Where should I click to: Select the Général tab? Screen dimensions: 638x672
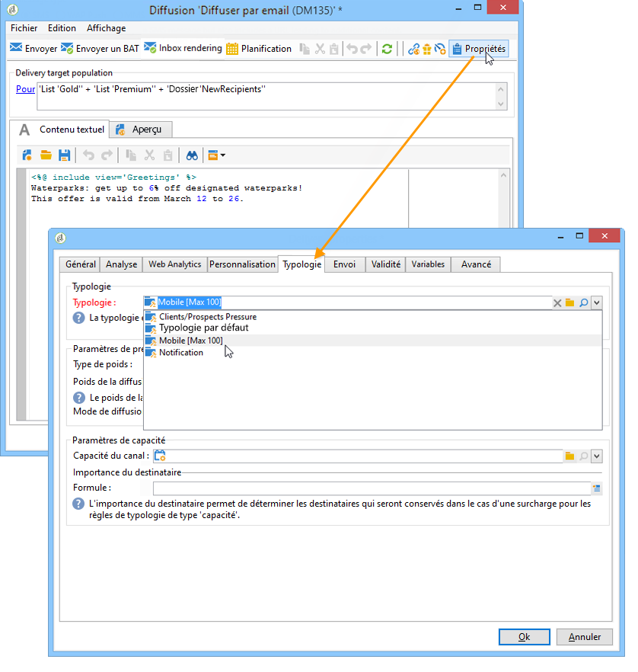(81, 264)
